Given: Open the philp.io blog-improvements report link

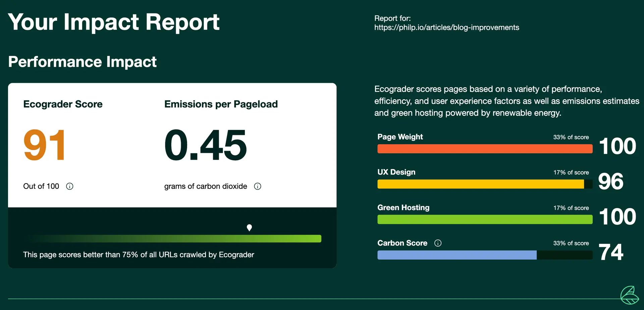Looking at the screenshot, I should tap(447, 28).
